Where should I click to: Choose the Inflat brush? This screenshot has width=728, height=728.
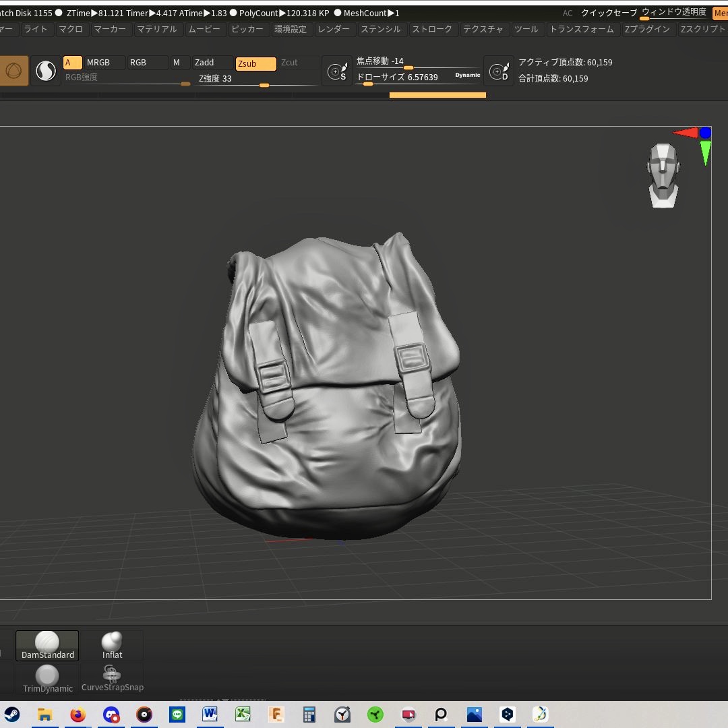112,645
